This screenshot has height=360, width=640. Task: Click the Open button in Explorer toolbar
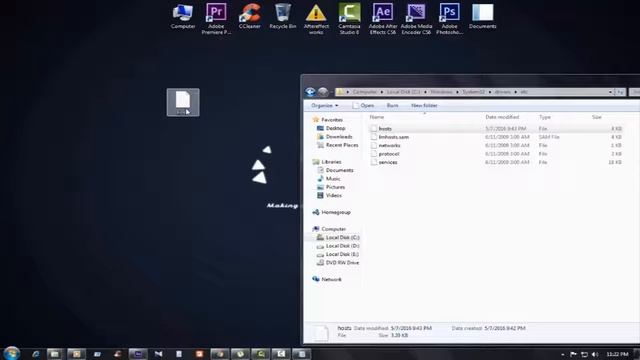pos(363,105)
